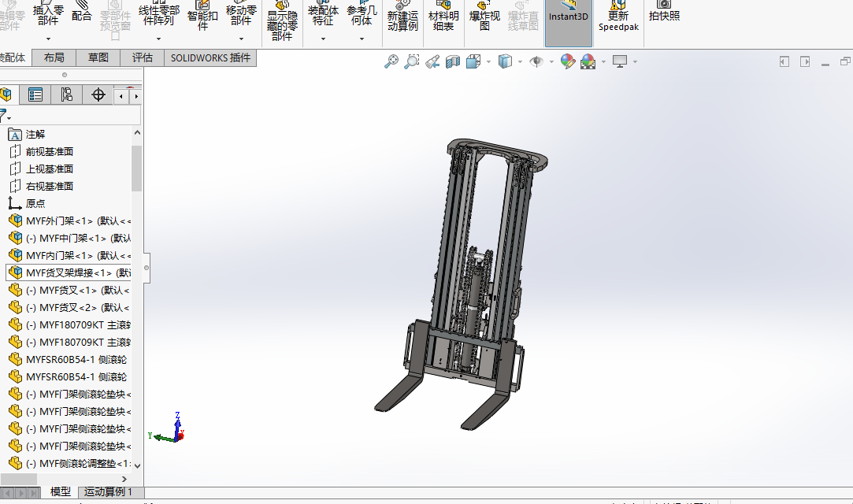This screenshot has height=504, width=853.
Task: Select MYF内门架<1> component
Action: tap(69, 255)
